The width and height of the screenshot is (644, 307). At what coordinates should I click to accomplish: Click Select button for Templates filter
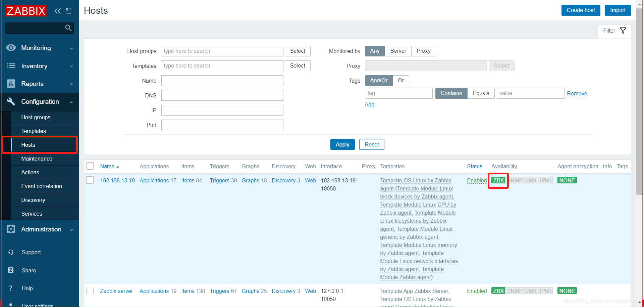click(x=298, y=66)
